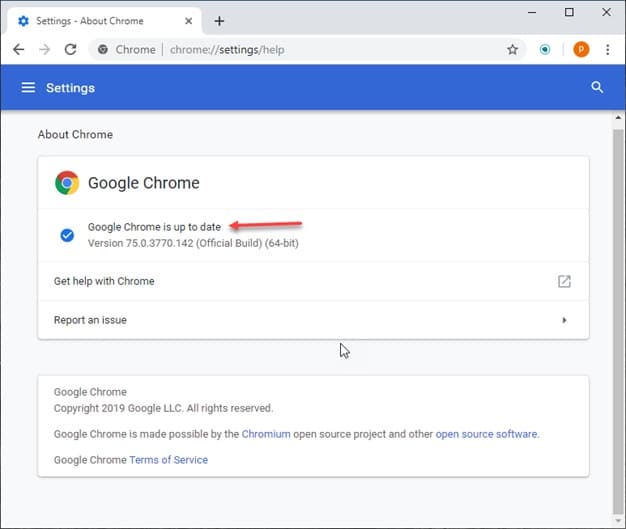Click the About Chrome heading
Image resolution: width=626 pixels, height=529 pixels.
tap(75, 135)
